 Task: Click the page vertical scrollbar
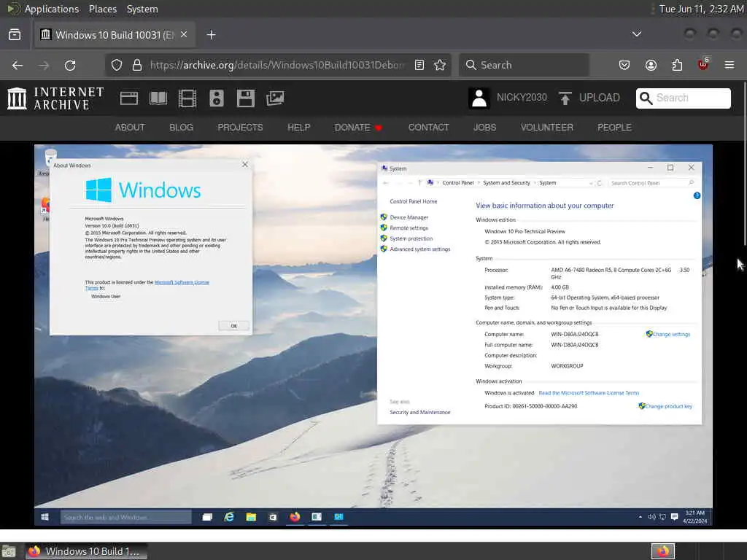744,164
